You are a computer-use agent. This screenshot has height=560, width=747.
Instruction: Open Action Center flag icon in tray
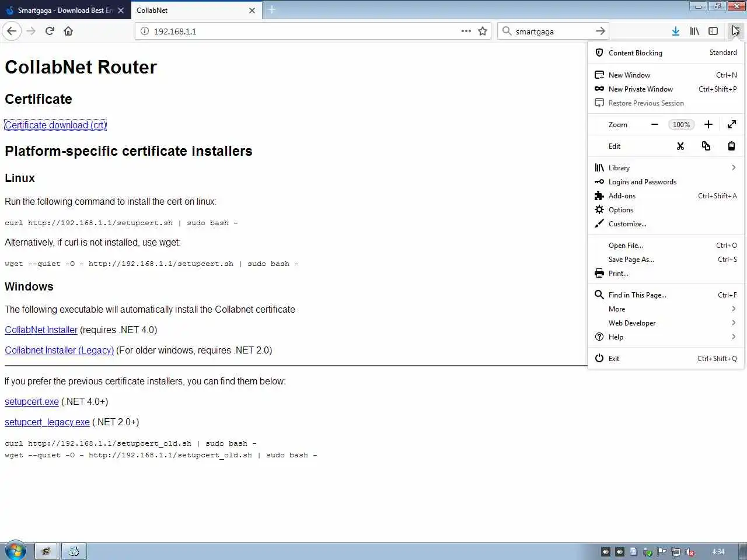tap(662, 552)
